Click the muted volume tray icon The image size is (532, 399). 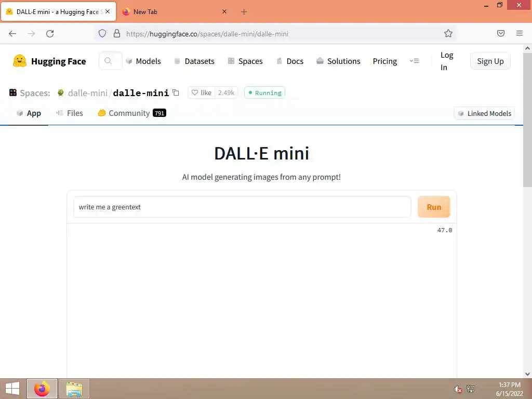[x=458, y=389]
